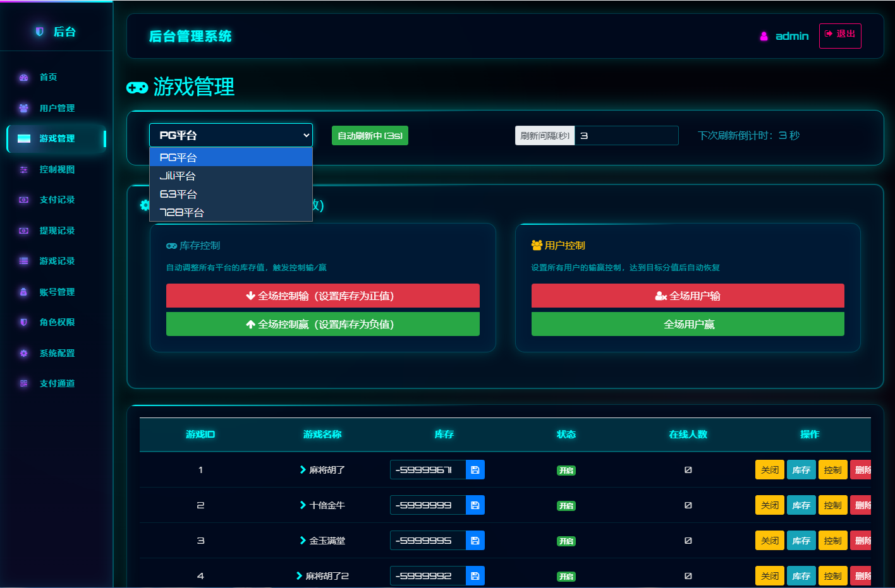The height and width of the screenshot is (588, 895).
Task: Click 控制 button for 金玉满堂 row
Action: (x=833, y=541)
